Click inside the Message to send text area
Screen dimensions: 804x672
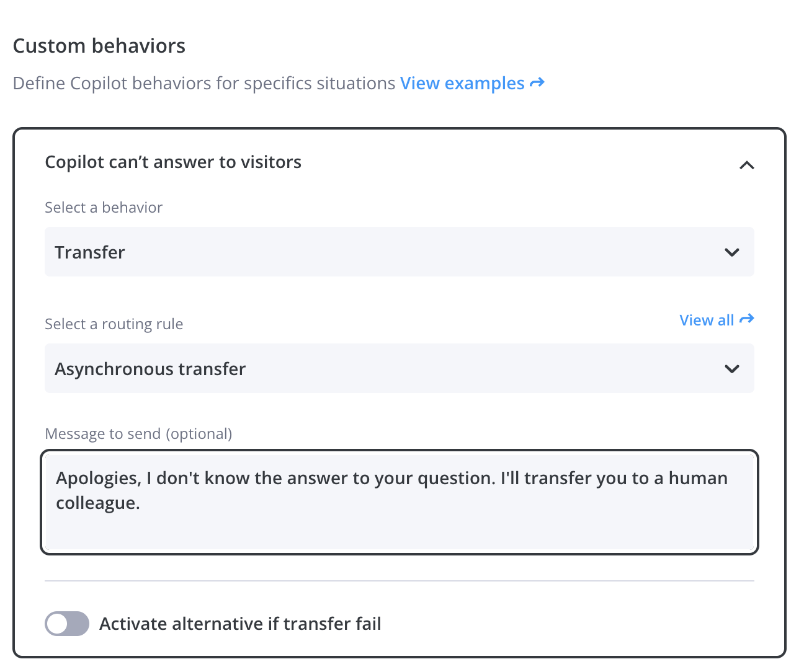(400, 502)
